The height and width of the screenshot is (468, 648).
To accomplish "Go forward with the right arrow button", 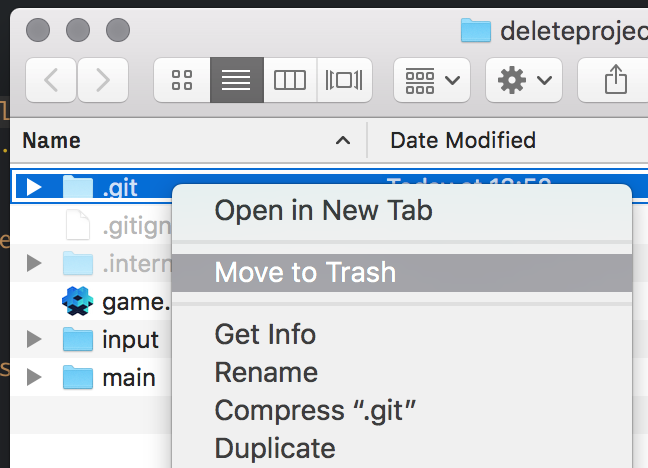I will 103,80.
